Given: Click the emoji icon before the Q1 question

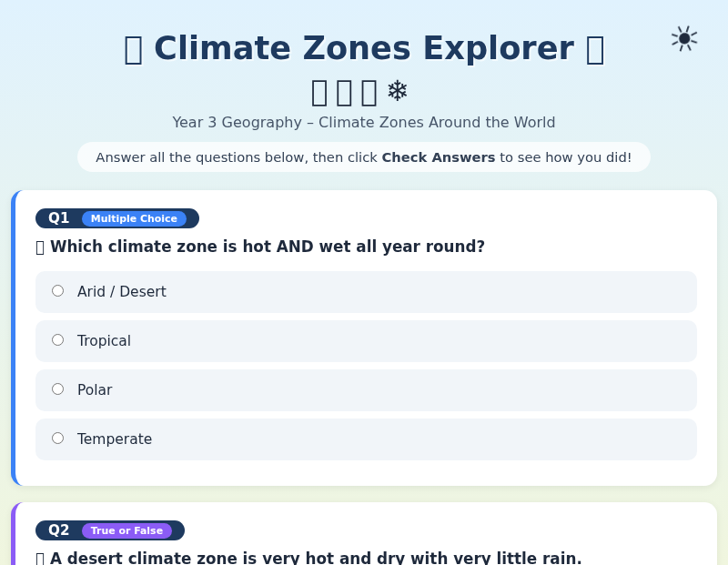Looking at the screenshot, I should pos(40,247).
